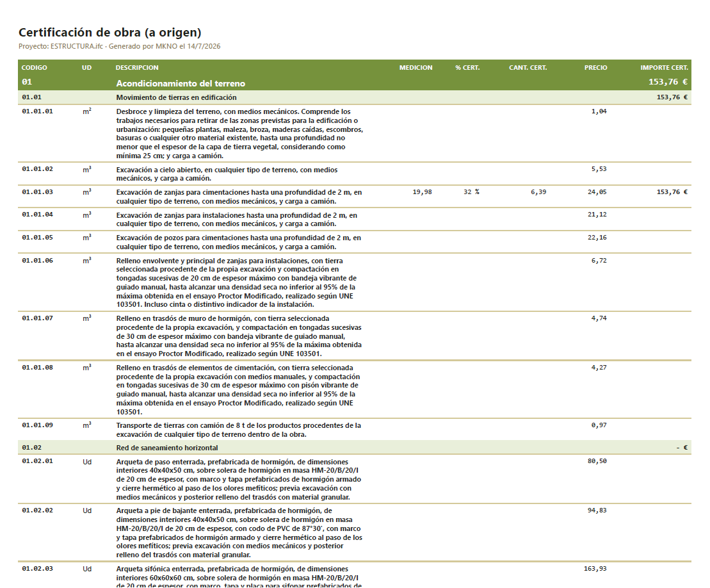The height and width of the screenshot is (588, 710).
Task: Click code 01.02 subchapter row
Action: point(32,448)
